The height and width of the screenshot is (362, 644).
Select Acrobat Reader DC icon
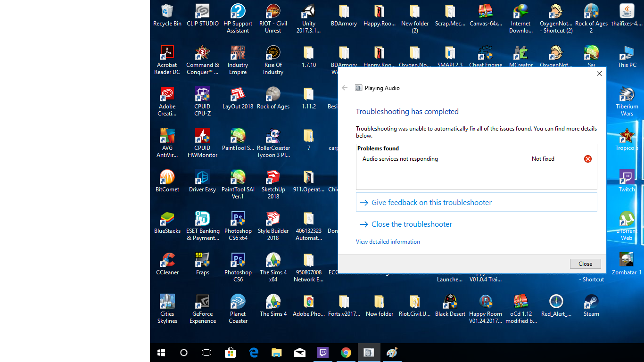[167, 60]
